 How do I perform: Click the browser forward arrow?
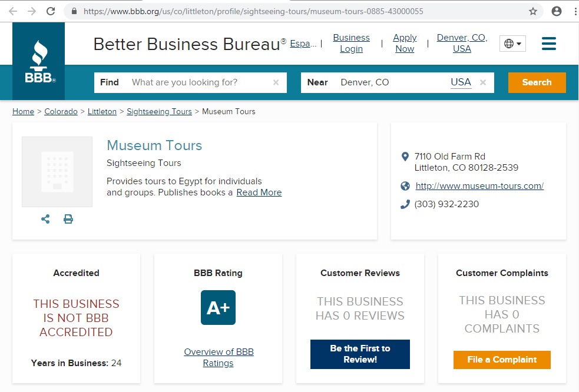[x=32, y=11]
